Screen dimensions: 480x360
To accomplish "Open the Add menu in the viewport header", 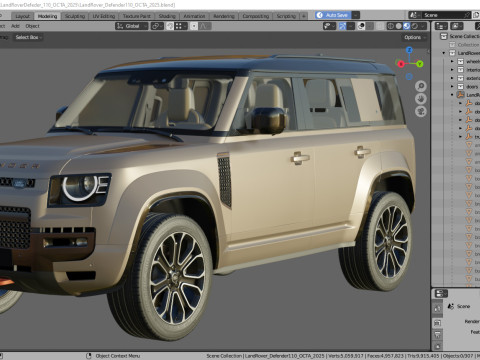I will (x=15, y=26).
